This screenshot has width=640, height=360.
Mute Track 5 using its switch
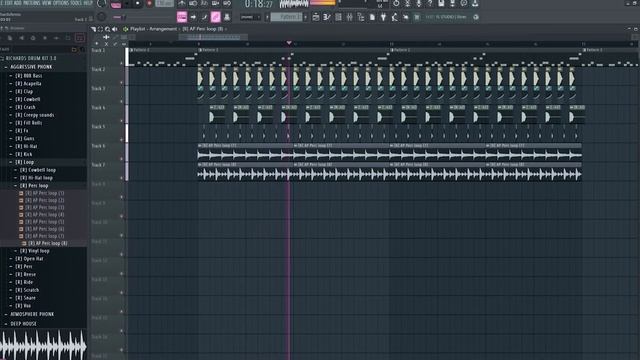pos(122,140)
